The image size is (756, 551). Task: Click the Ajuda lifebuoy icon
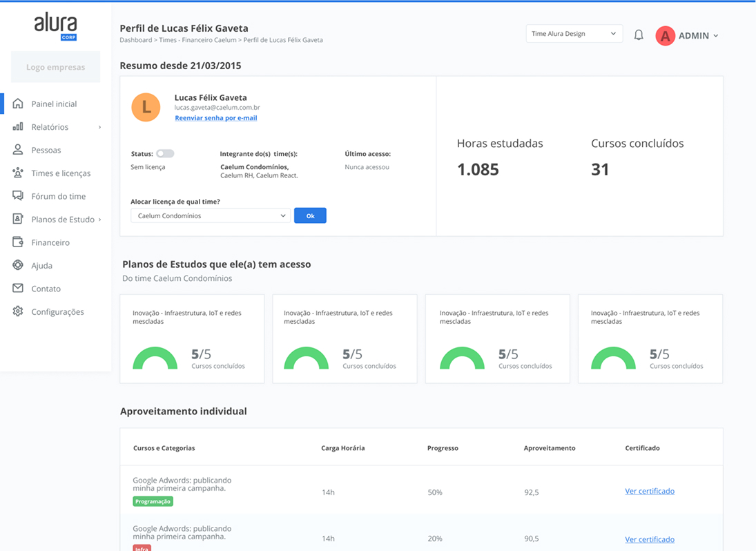(x=18, y=265)
